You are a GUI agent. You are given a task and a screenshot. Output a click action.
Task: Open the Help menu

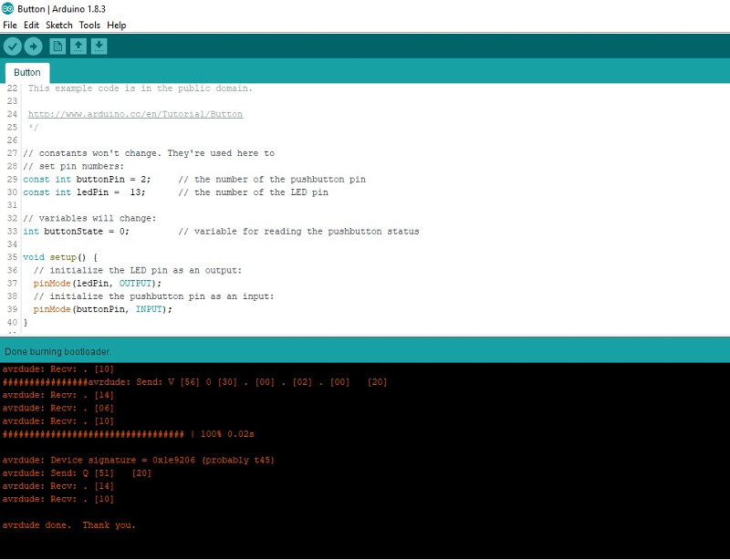click(117, 26)
